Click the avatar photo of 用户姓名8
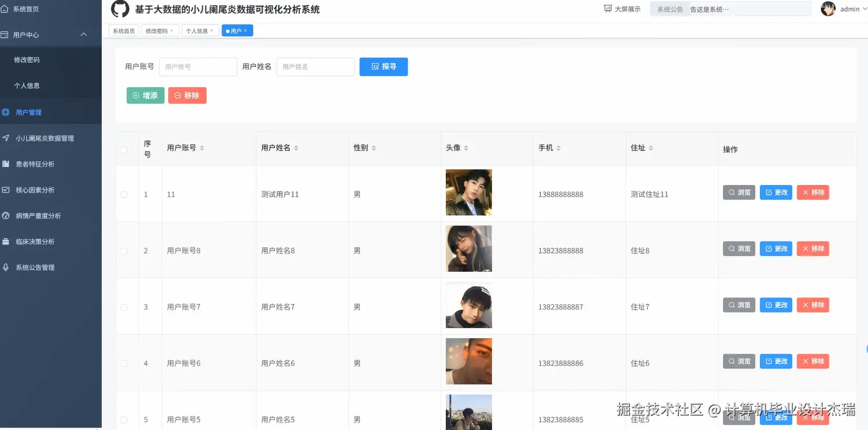 tap(469, 248)
